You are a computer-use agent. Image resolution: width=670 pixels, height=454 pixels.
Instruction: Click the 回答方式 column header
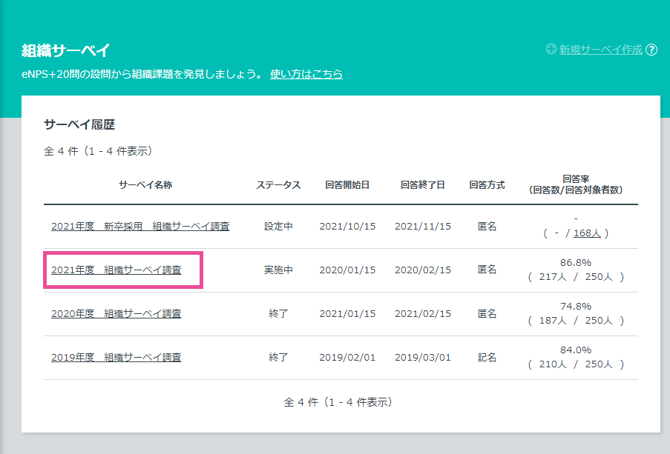click(x=487, y=185)
